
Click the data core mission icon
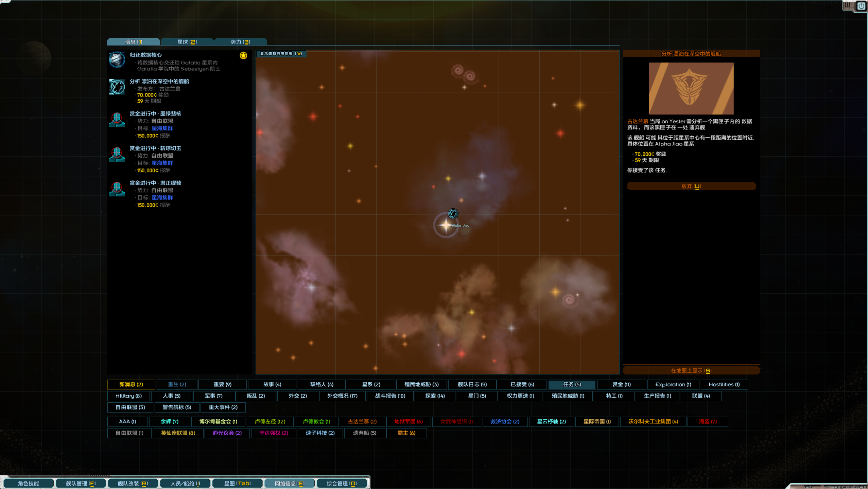click(117, 60)
